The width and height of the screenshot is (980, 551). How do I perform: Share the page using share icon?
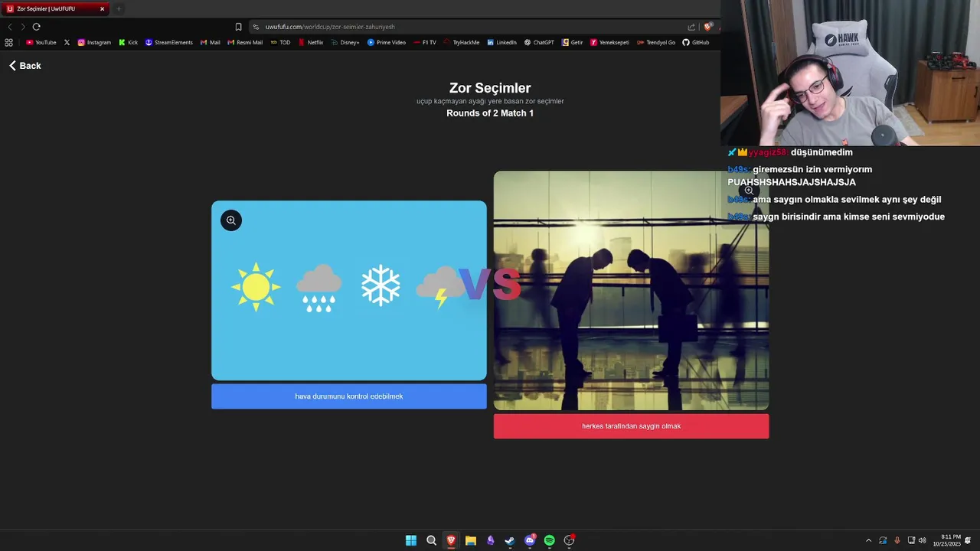click(691, 27)
